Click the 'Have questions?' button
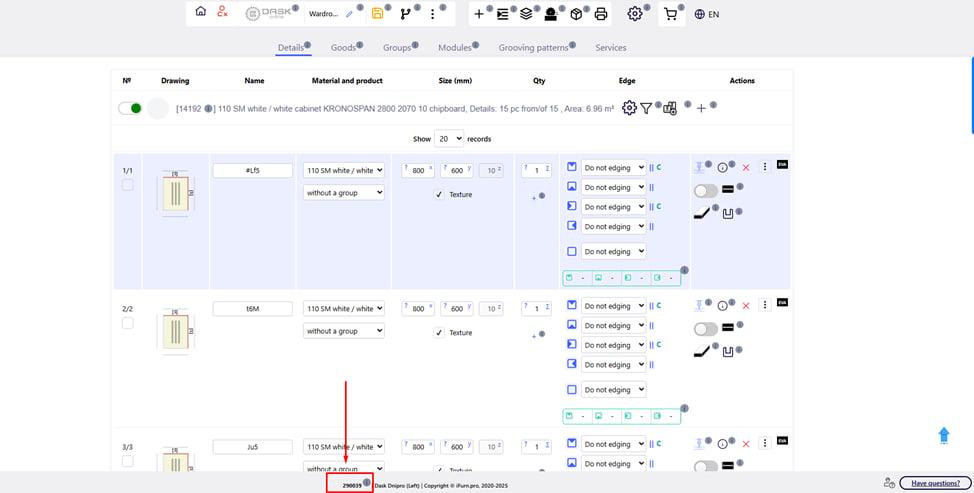974x493 pixels. pos(935,483)
